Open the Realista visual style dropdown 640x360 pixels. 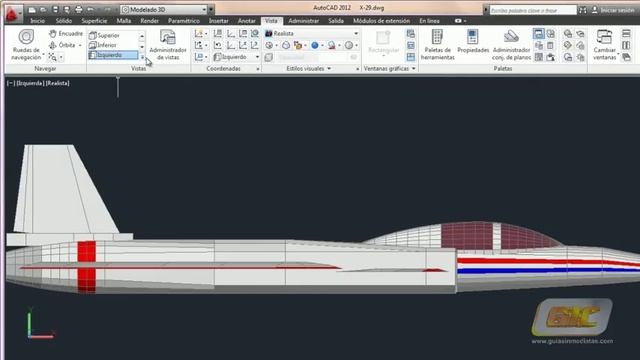(311, 33)
